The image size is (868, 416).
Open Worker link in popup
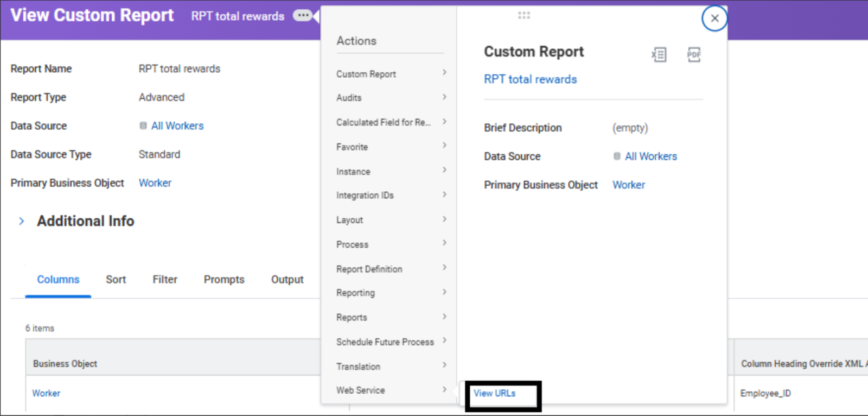[x=629, y=185]
